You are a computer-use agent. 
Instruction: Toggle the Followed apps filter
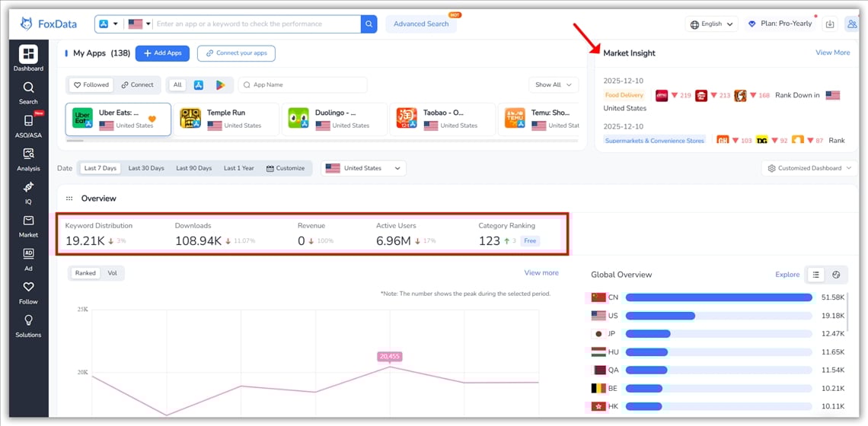[x=91, y=85]
